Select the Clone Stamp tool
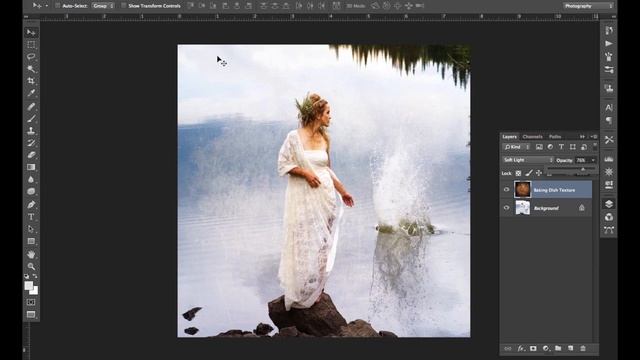The height and width of the screenshot is (360, 640). 31,131
